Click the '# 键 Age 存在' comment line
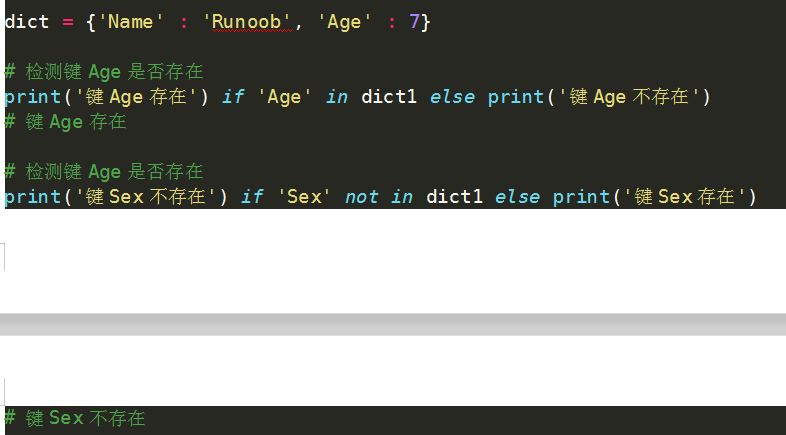 [x=65, y=122]
